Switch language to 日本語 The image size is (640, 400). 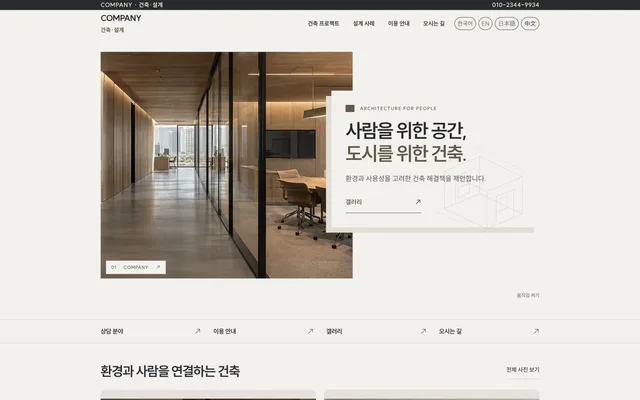pos(507,24)
